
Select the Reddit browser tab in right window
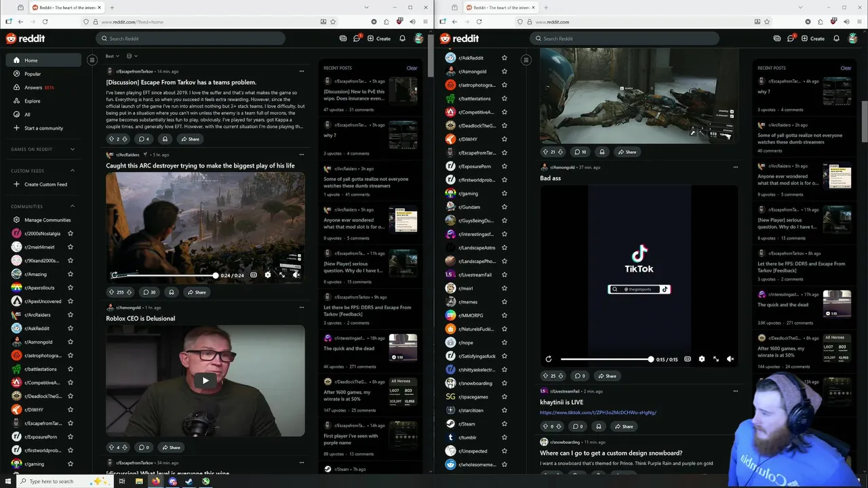tap(500, 7)
